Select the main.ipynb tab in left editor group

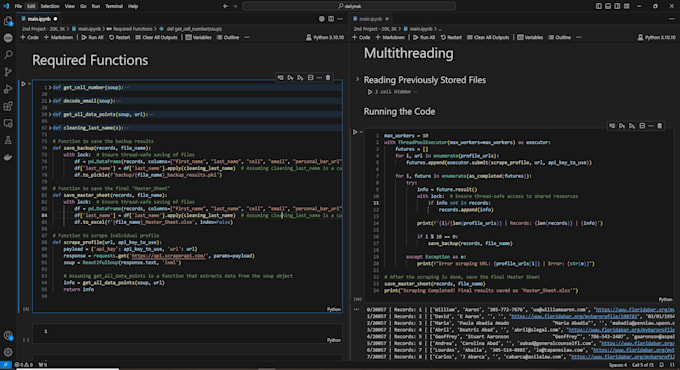[x=39, y=19]
